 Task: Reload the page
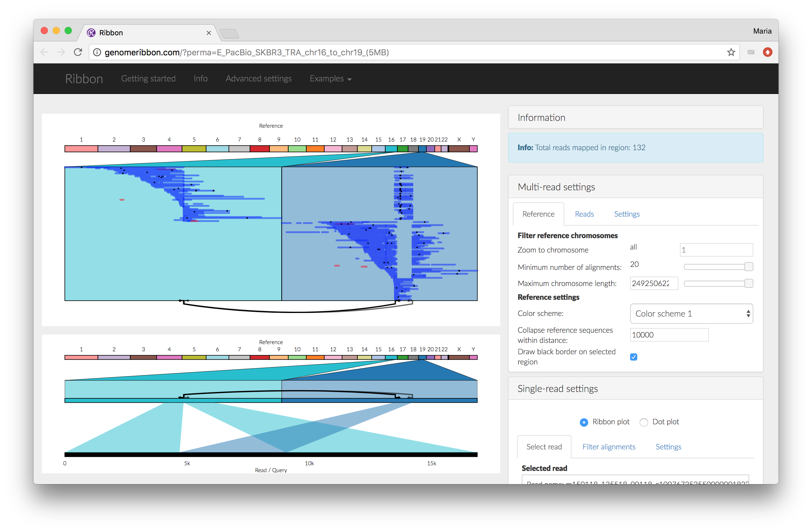click(78, 52)
